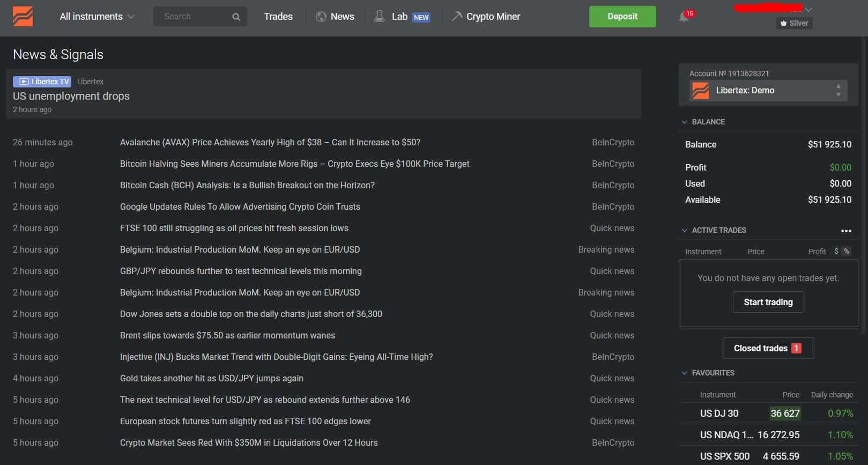Open the Trades tab

click(278, 17)
